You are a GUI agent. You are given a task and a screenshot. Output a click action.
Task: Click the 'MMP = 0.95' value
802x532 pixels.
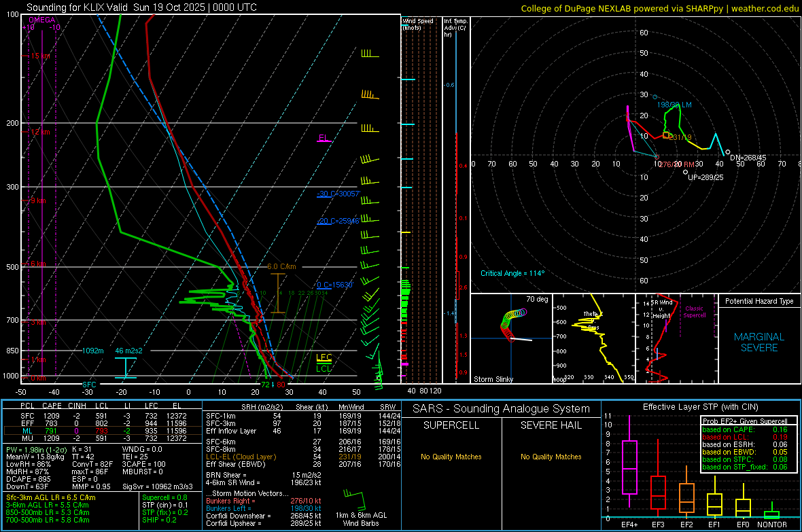[92, 486]
